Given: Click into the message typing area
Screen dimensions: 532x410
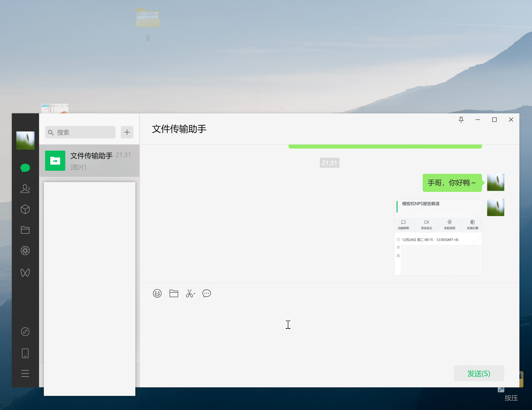Looking at the screenshot, I should (x=329, y=332).
